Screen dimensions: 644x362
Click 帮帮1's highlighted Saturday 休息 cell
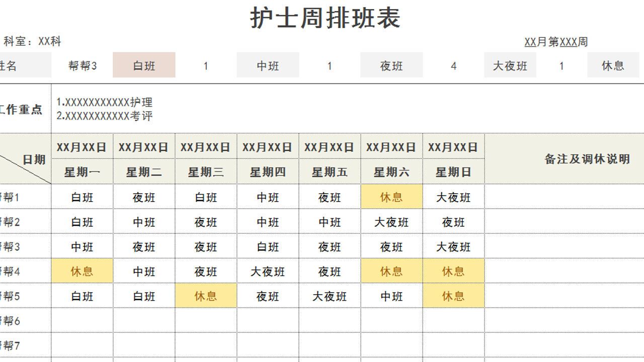pyautogui.click(x=391, y=197)
